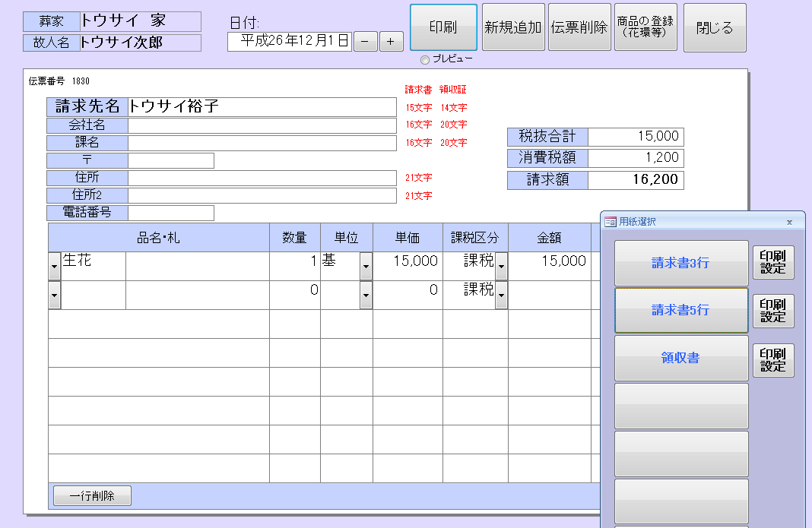Select 領収書 receipt option
Screen dimensions: 812x528
coord(680,358)
